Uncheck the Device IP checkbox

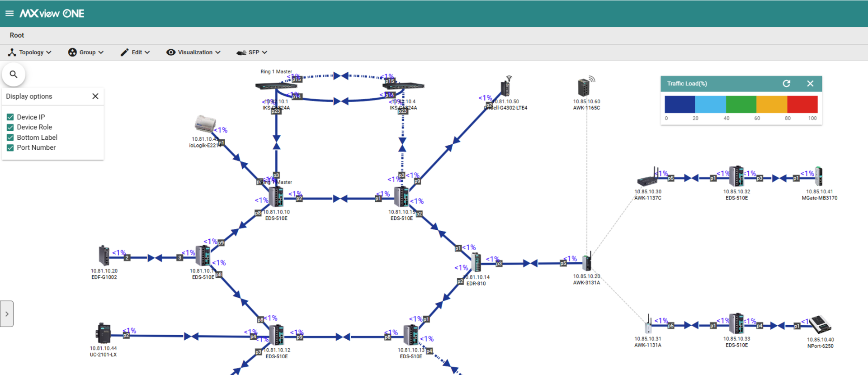10,117
